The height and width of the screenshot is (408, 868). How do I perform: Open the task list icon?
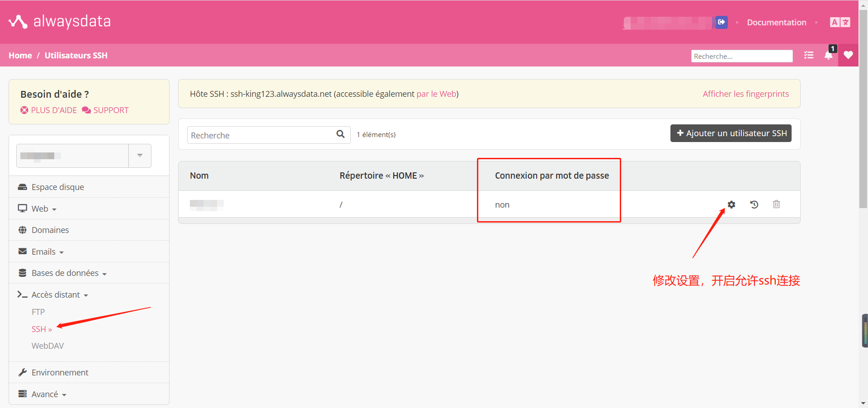click(x=809, y=55)
